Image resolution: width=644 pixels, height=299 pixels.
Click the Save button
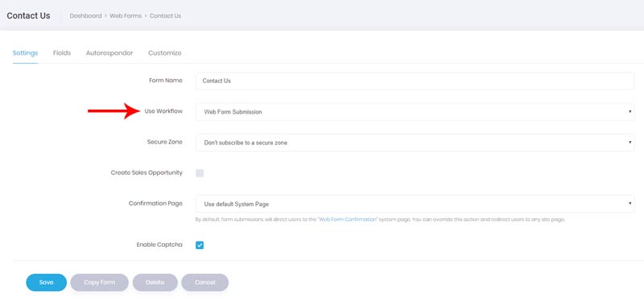click(47, 283)
